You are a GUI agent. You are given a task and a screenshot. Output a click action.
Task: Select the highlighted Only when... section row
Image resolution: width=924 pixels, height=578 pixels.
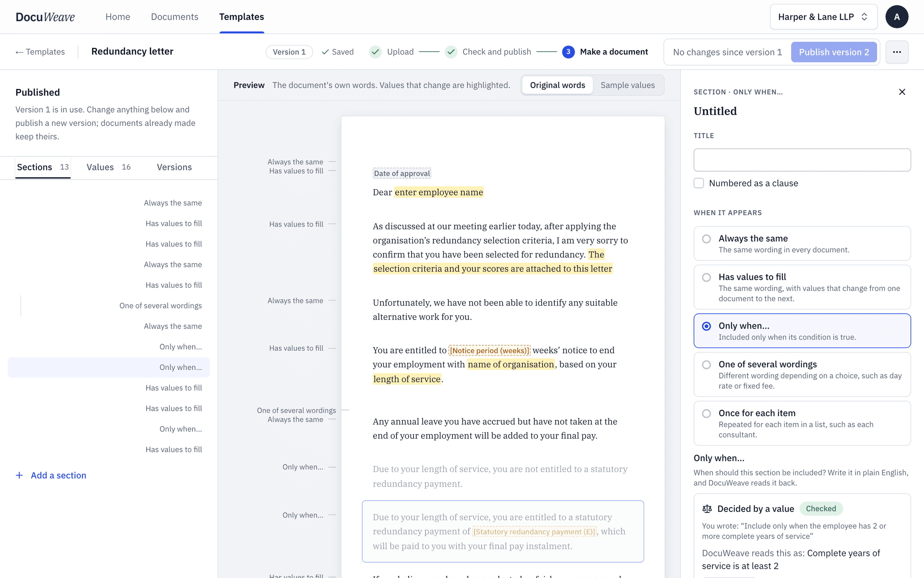pyautogui.click(x=109, y=367)
